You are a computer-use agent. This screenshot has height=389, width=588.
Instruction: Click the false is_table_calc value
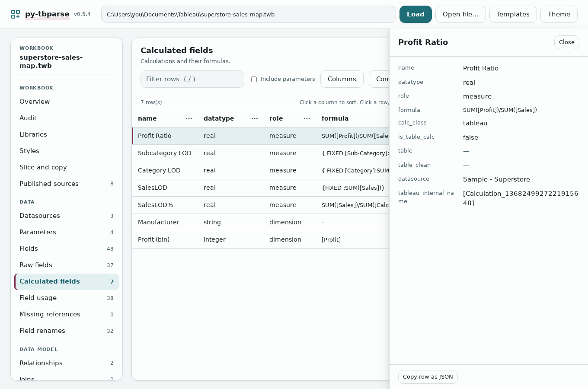point(470,137)
